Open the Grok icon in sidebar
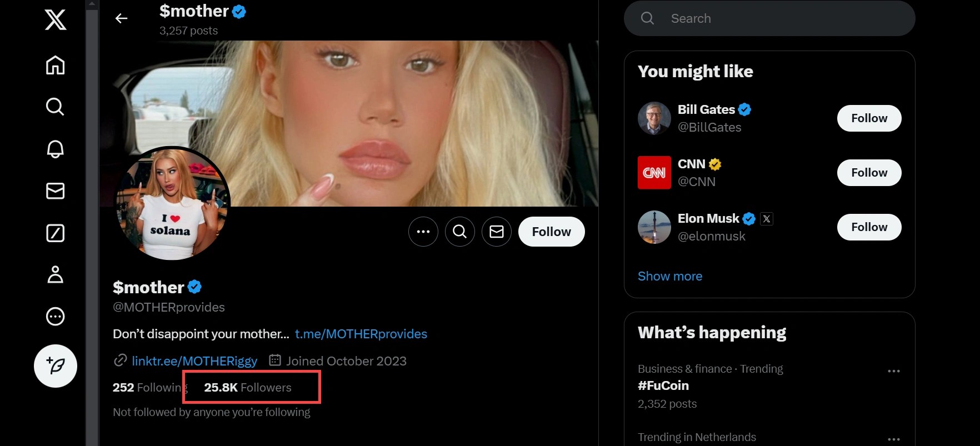980x446 pixels. click(x=55, y=233)
